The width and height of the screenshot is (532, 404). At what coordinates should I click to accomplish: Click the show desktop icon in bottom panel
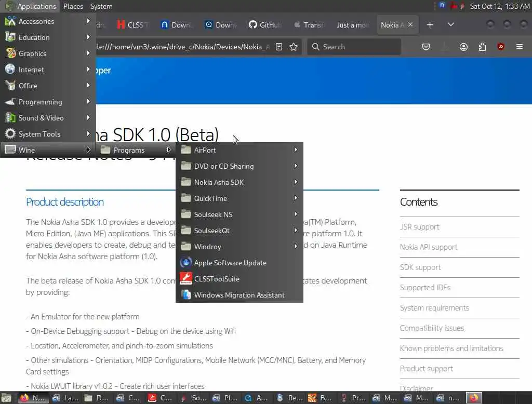point(6,398)
